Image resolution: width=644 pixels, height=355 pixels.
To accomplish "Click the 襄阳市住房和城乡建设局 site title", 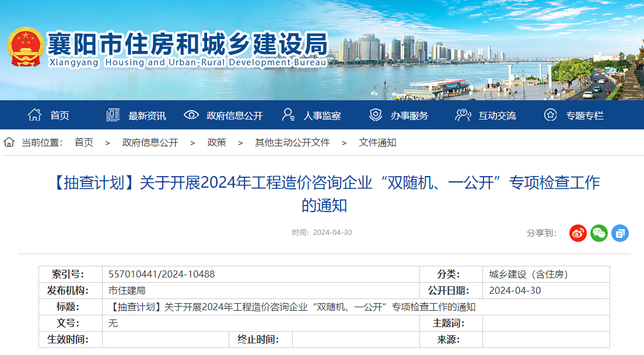I will click(188, 44).
